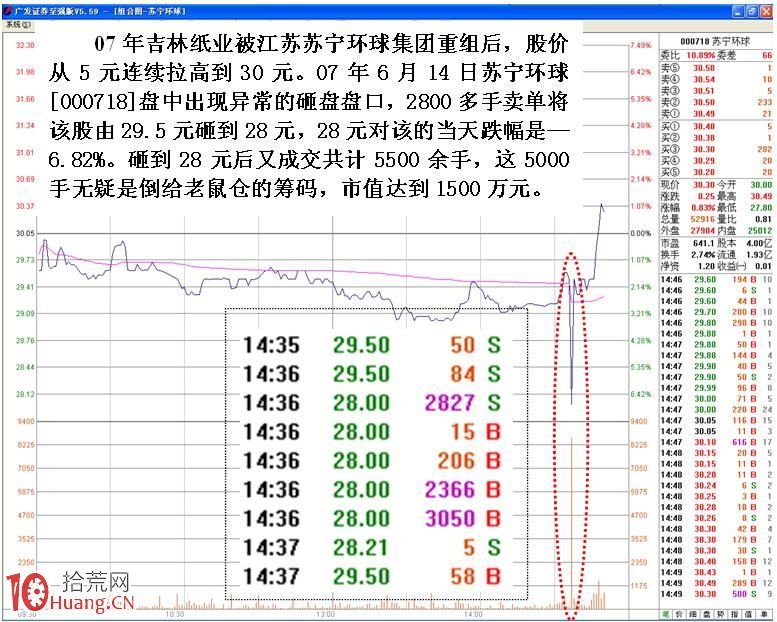Switch to the 单 tab at bottom right

coord(764,614)
